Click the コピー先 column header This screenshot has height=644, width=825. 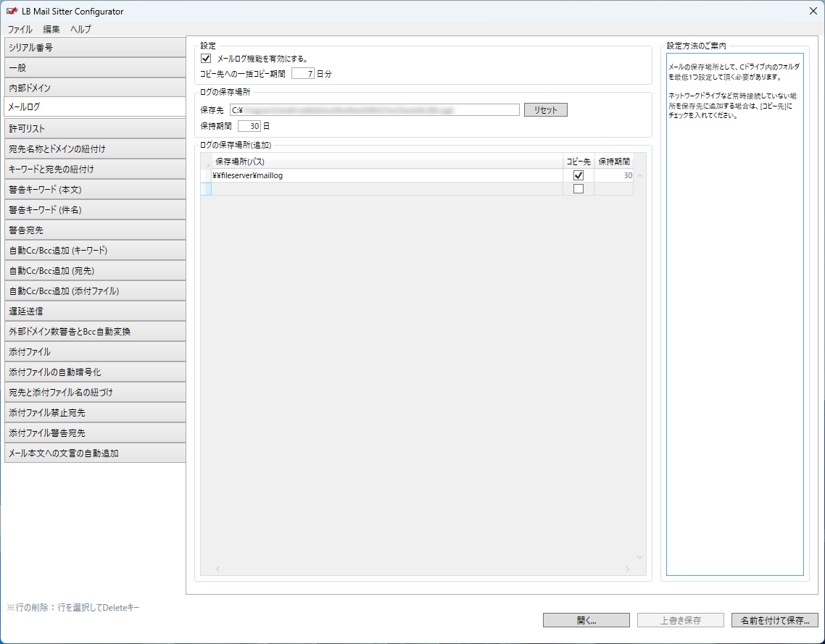coord(579,162)
